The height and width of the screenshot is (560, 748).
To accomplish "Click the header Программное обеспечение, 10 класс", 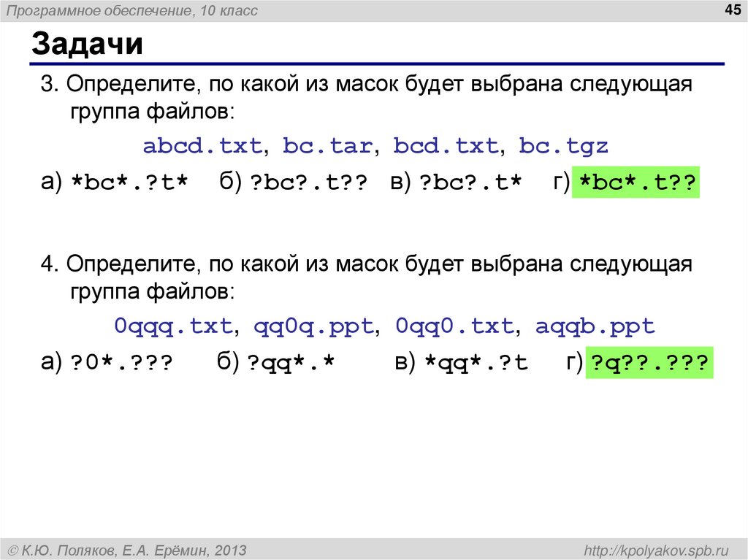I will 131,9.
